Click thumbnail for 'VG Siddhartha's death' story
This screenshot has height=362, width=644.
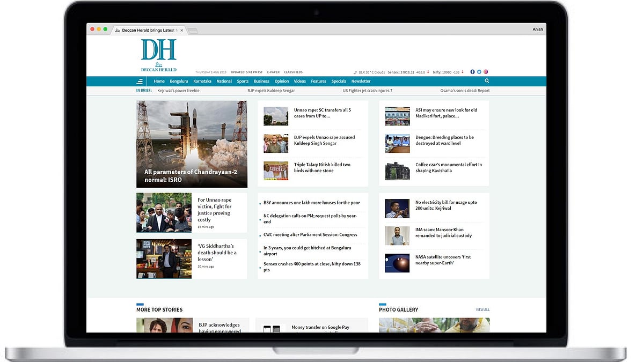pos(164,259)
